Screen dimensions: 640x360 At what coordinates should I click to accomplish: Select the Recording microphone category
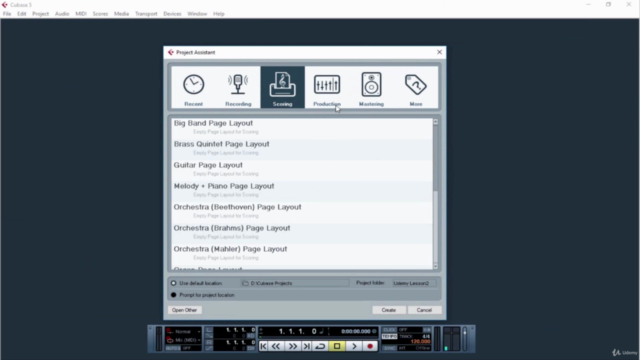pos(238,87)
